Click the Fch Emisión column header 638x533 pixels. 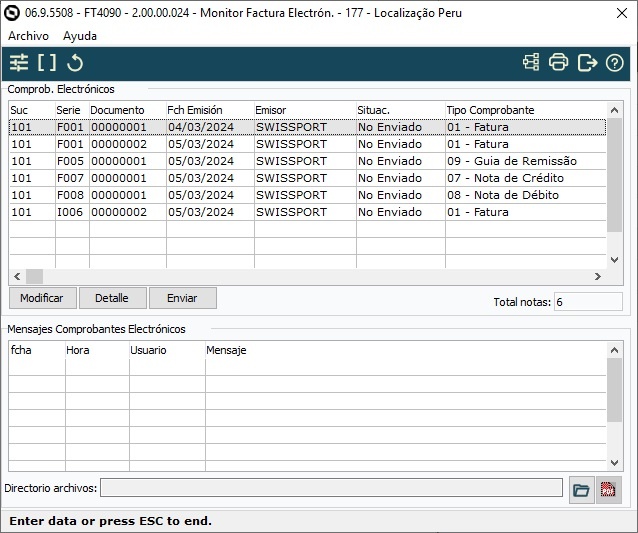click(x=210, y=110)
